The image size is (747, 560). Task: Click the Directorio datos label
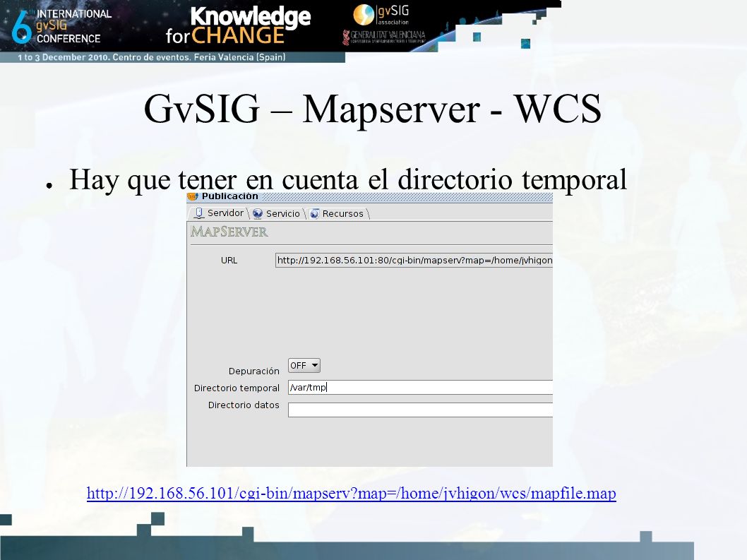pos(244,405)
